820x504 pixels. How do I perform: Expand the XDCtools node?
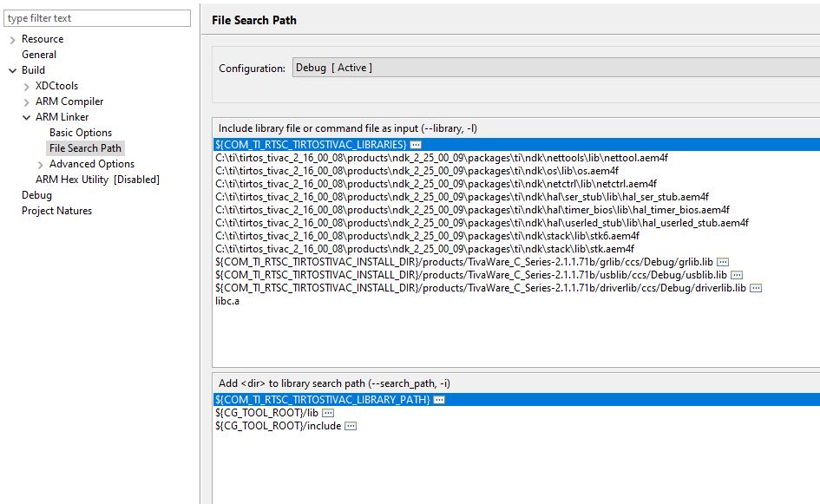pyautogui.click(x=26, y=87)
